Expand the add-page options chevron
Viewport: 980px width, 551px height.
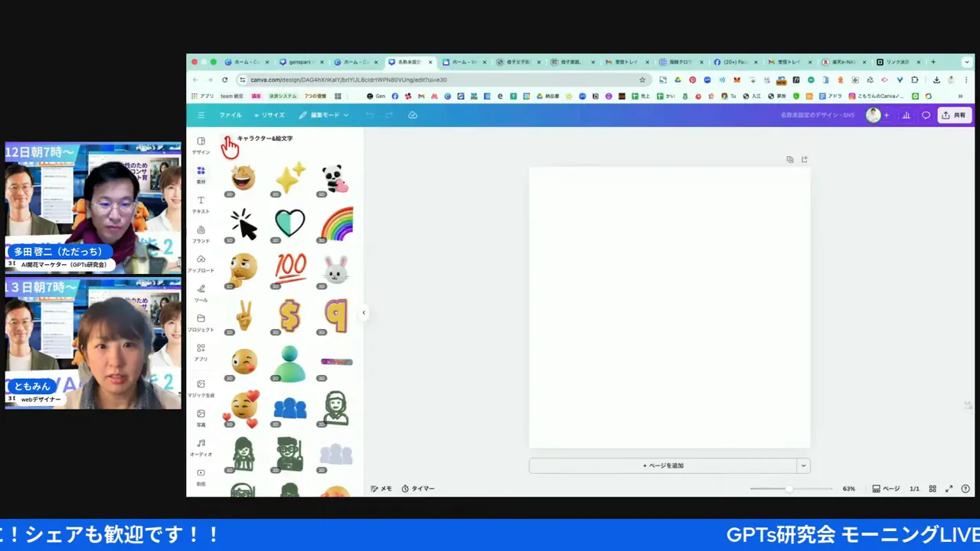pyautogui.click(x=803, y=465)
